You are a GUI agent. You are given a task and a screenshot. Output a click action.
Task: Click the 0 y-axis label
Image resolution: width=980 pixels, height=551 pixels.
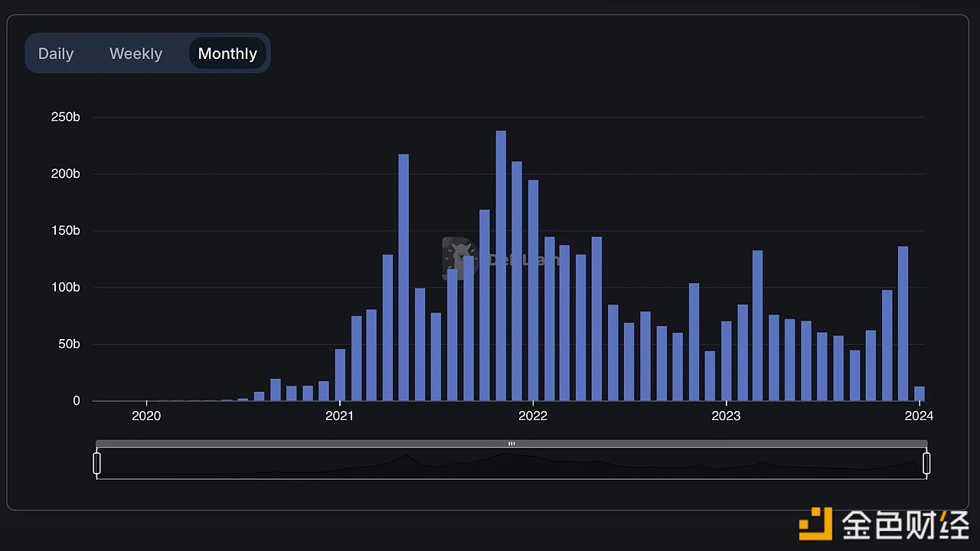77,400
